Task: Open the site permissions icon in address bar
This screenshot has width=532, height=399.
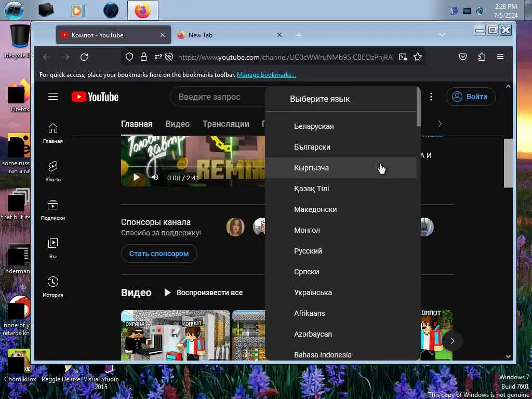Action: 158,57
